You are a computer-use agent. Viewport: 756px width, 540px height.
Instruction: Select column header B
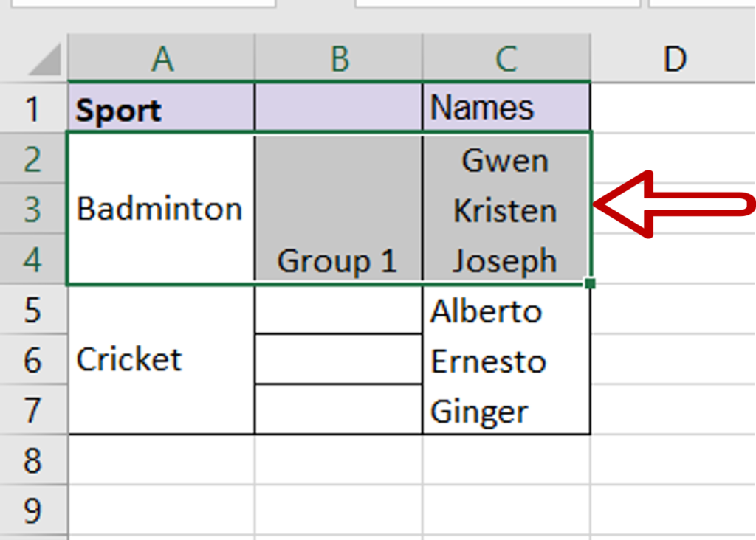337,58
